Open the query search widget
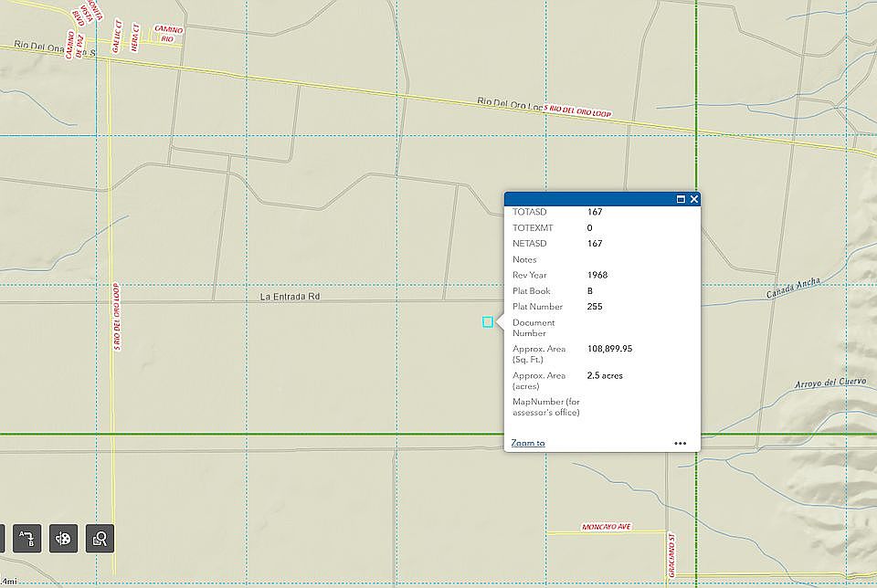Viewport: 877px width, 588px height. click(x=100, y=539)
